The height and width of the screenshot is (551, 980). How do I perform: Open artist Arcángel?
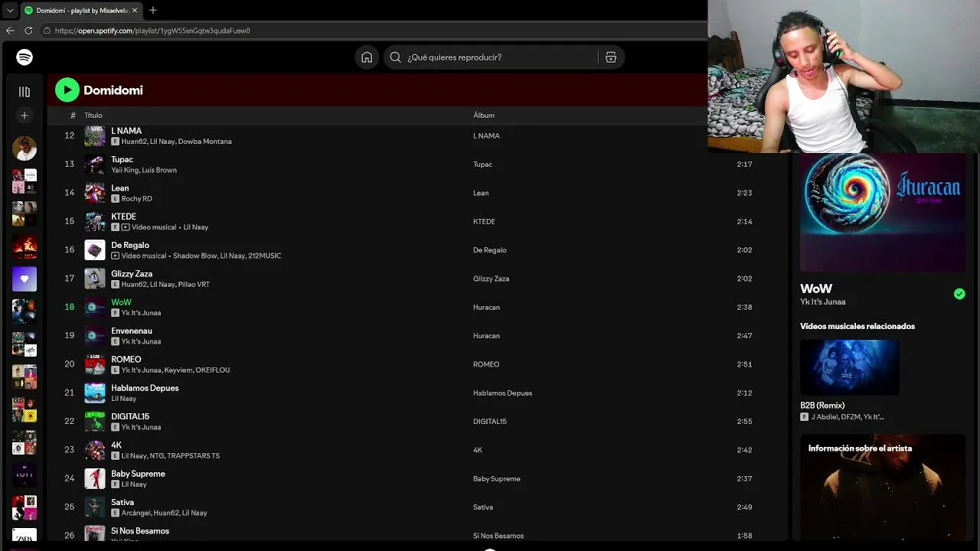[x=136, y=513]
